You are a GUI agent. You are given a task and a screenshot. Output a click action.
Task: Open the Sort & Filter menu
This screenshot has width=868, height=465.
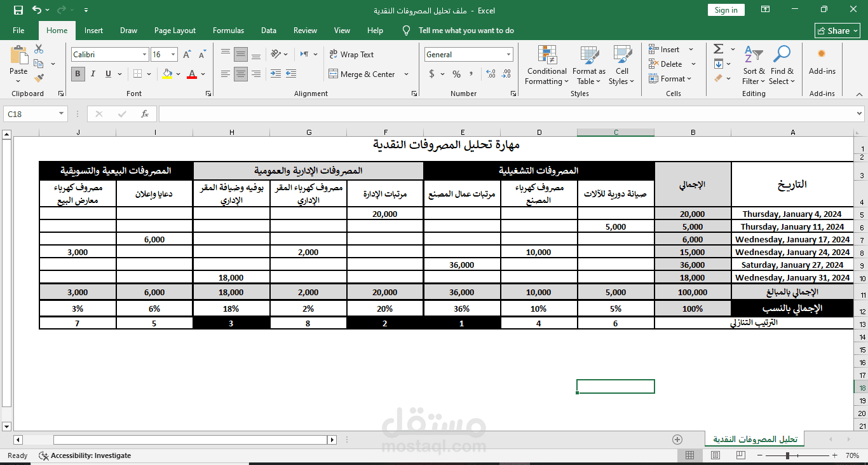click(753, 65)
